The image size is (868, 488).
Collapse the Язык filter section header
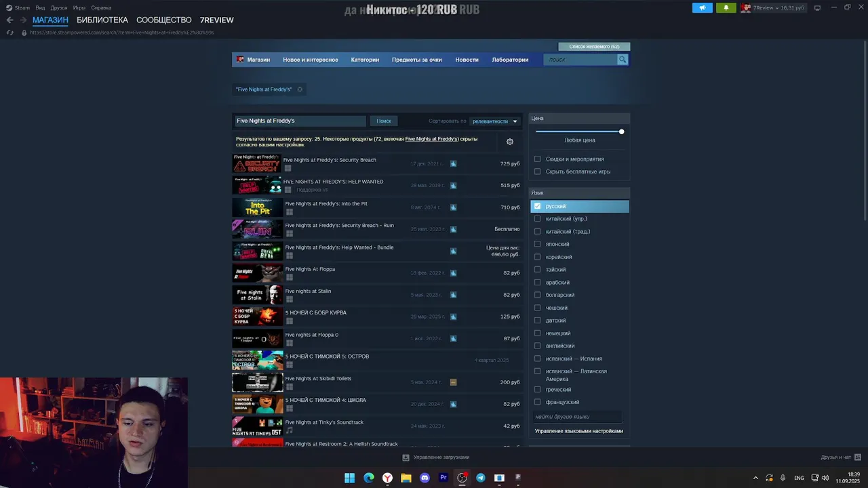click(x=580, y=192)
